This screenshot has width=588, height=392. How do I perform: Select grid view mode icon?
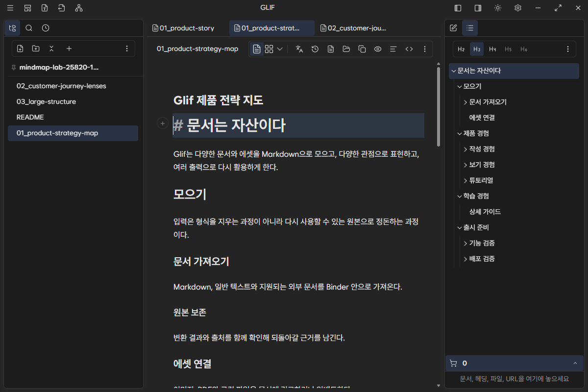(269, 49)
